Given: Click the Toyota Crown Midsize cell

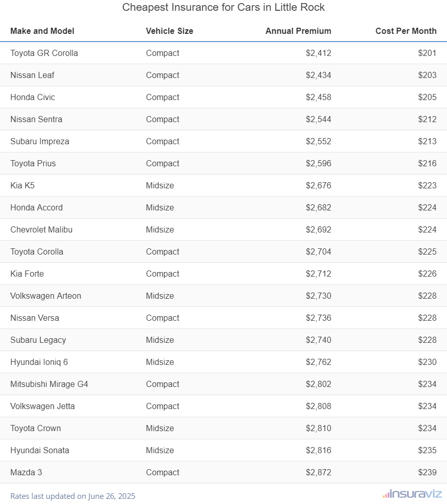Looking at the screenshot, I should pos(160,428).
